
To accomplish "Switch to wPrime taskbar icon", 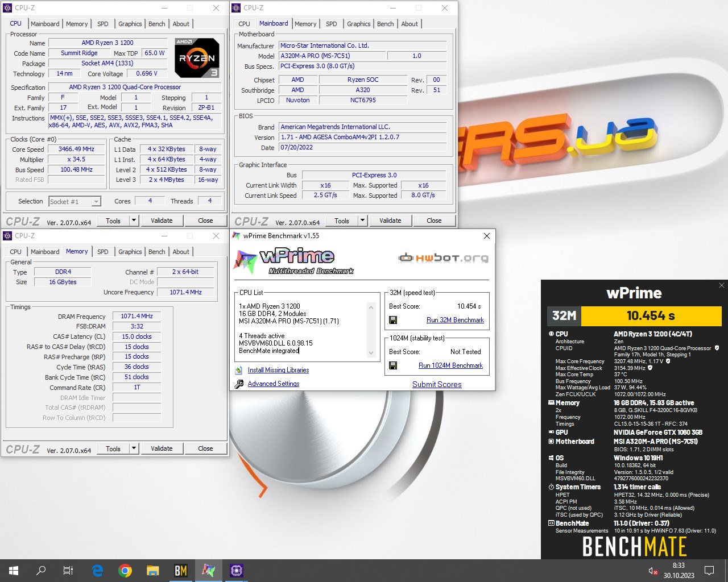I will point(208,571).
